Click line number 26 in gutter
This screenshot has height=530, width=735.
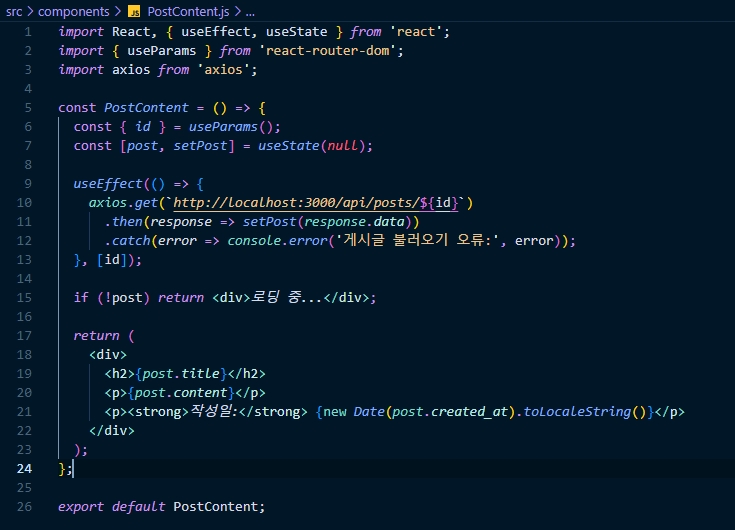tap(24, 507)
